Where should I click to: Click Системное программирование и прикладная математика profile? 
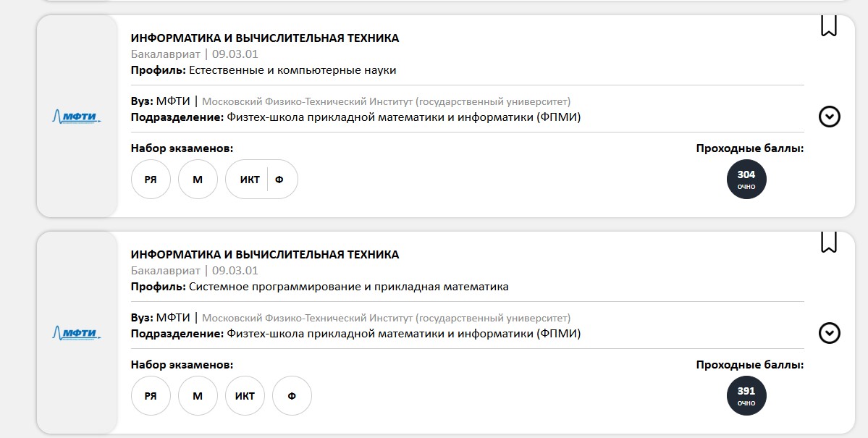click(x=349, y=287)
